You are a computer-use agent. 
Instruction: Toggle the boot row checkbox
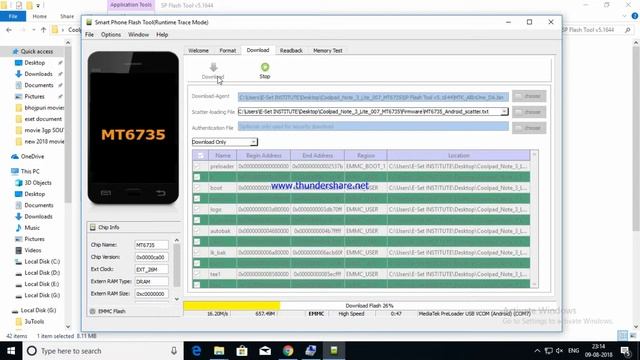tap(197, 188)
